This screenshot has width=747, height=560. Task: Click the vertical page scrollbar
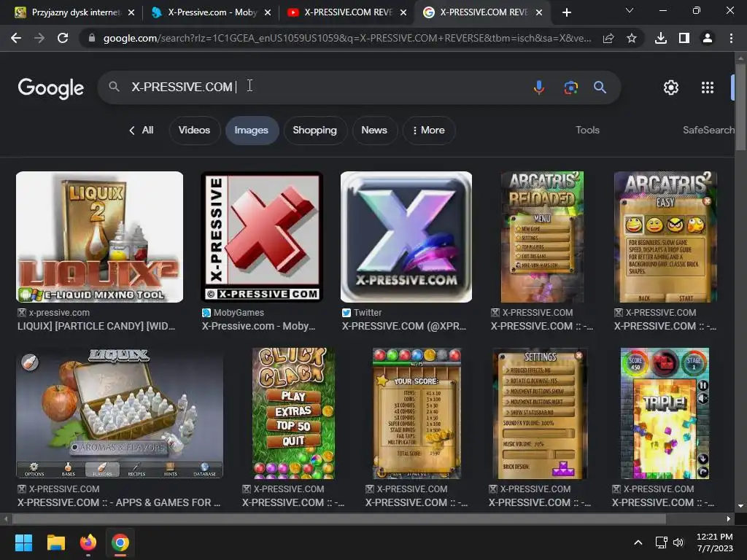pyautogui.click(x=740, y=106)
